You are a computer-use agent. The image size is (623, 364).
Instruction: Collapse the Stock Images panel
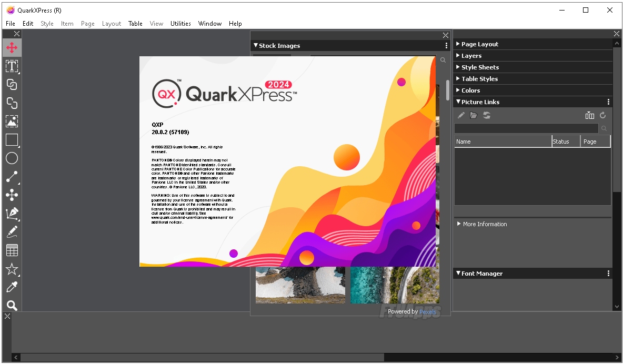[x=256, y=46]
